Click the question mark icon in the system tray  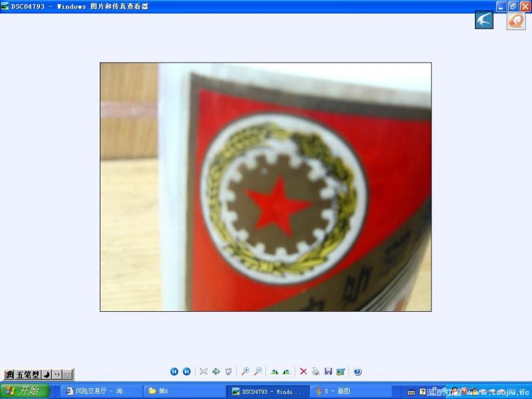click(422, 392)
